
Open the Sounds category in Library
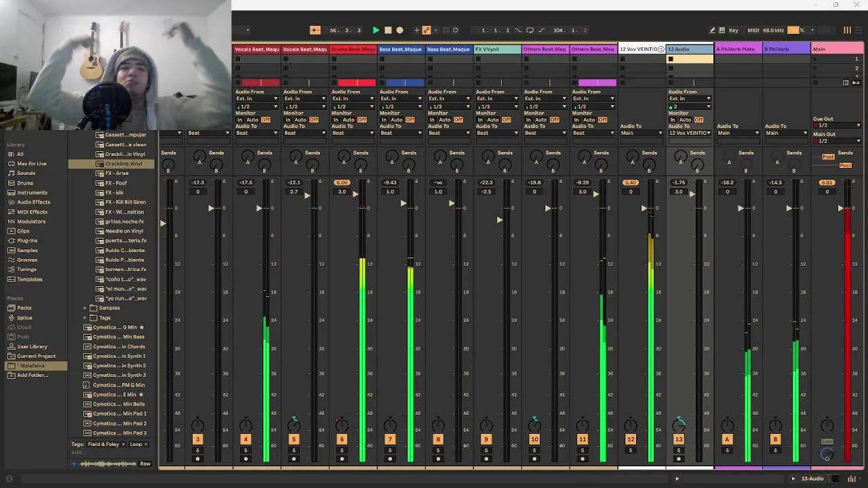pos(26,174)
